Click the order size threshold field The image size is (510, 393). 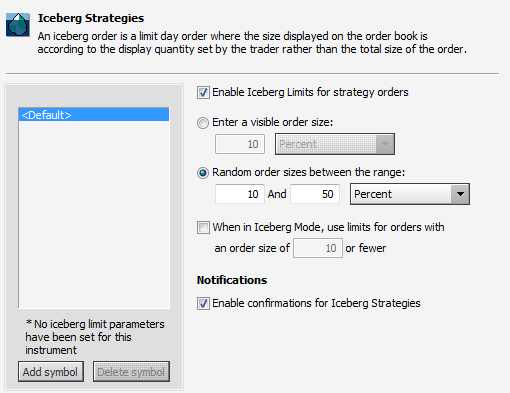click(318, 248)
